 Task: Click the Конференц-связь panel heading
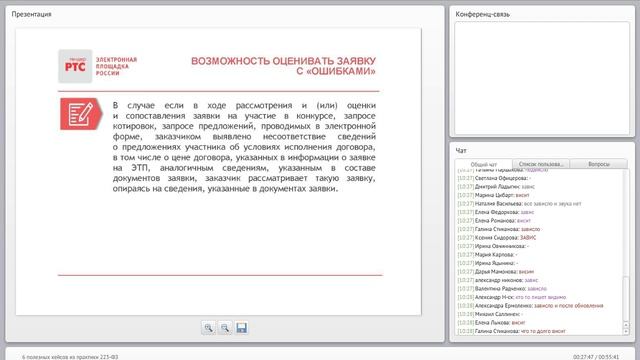(x=482, y=14)
